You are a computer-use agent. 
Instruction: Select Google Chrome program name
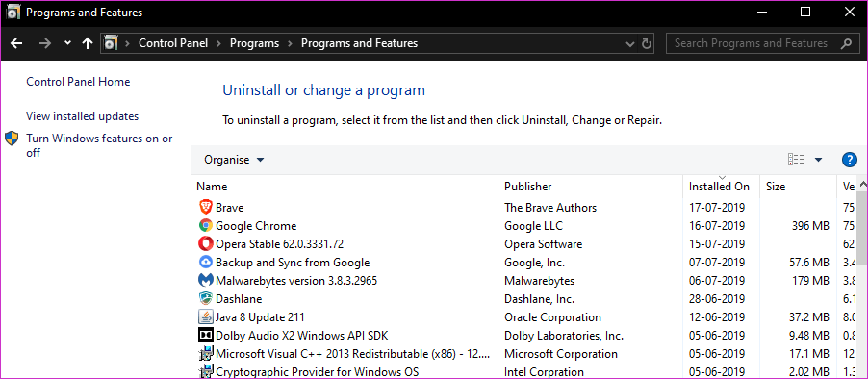point(256,226)
